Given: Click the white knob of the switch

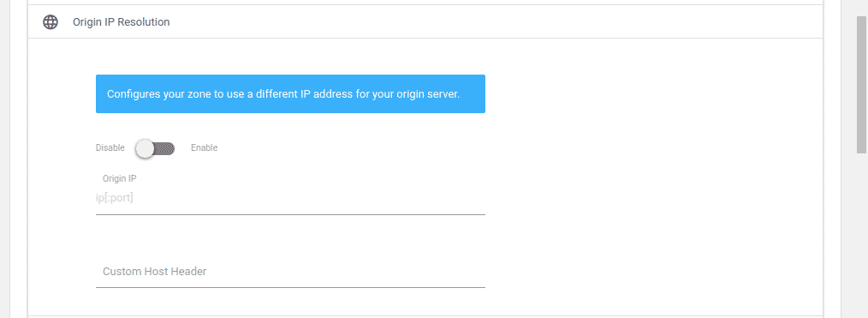Looking at the screenshot, I should pyautogui.click(x=145, y=148).
